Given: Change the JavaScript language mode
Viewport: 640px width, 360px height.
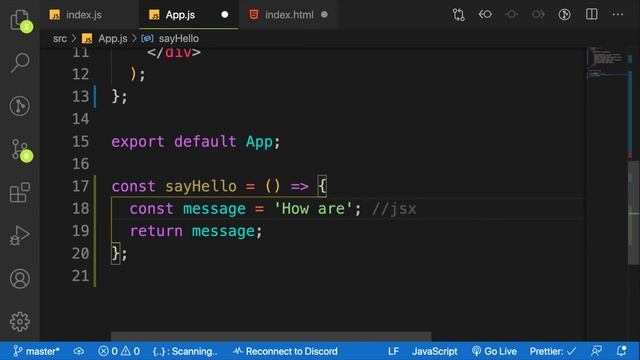Looking at the screenshot, I should tap(435, 351).
